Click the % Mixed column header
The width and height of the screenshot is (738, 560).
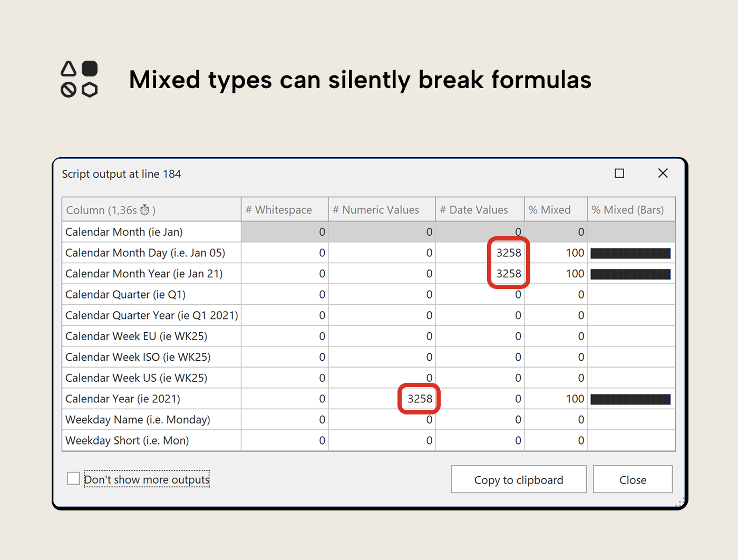[x=549, y=209]
